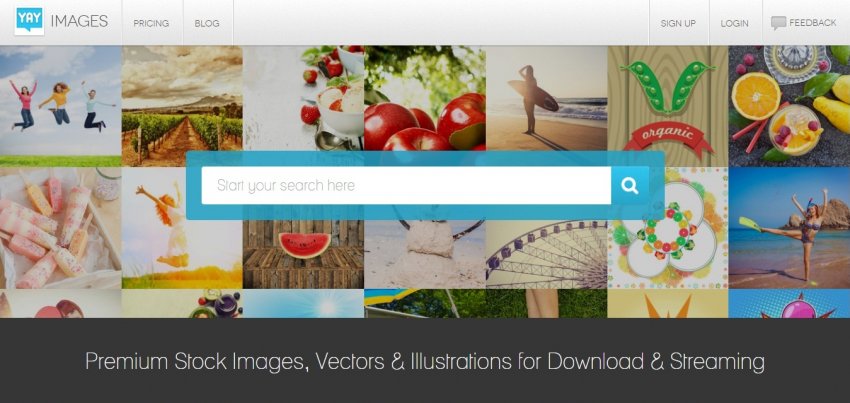Screen dimensions: 850x403
Task: Select the popsicles photo thumbnail
Action: click(x=61, y=228)
